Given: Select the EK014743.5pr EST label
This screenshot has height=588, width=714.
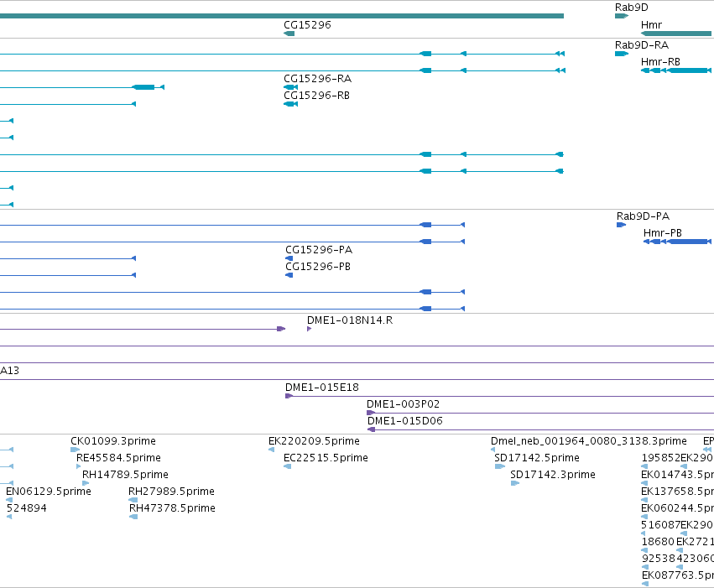Looking at the screenshot, I should [677, 475].
